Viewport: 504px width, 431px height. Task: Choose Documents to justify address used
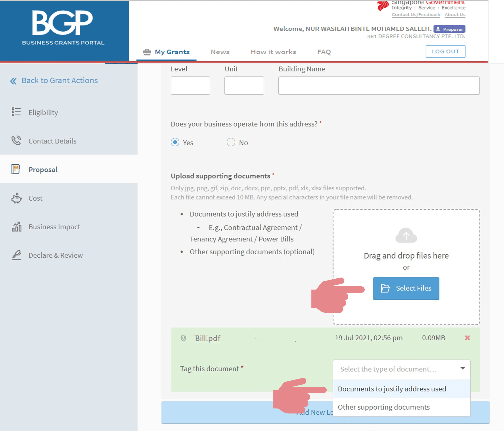point(392,389)
